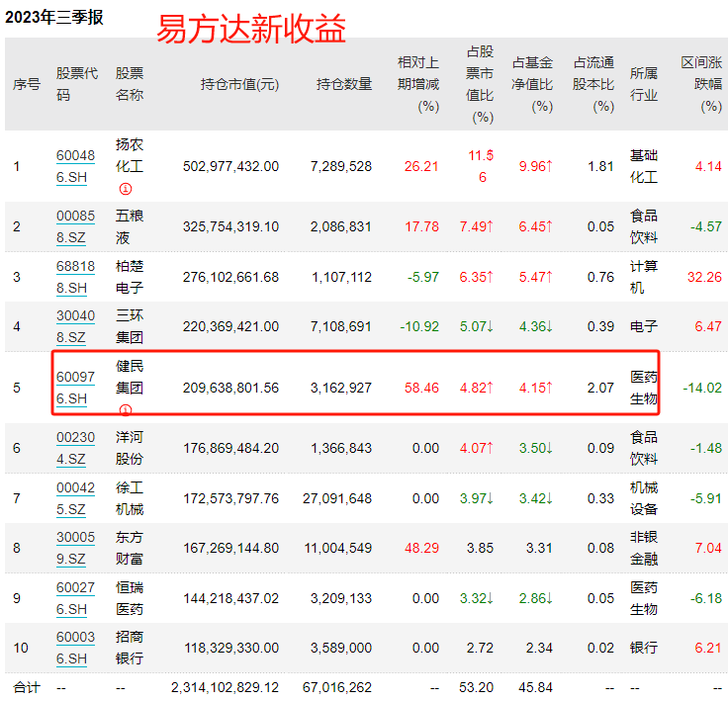The width and height of the screenshot is (728, 701).
Task: Click market value 325,754,319.10
Action: pos(230,227)
